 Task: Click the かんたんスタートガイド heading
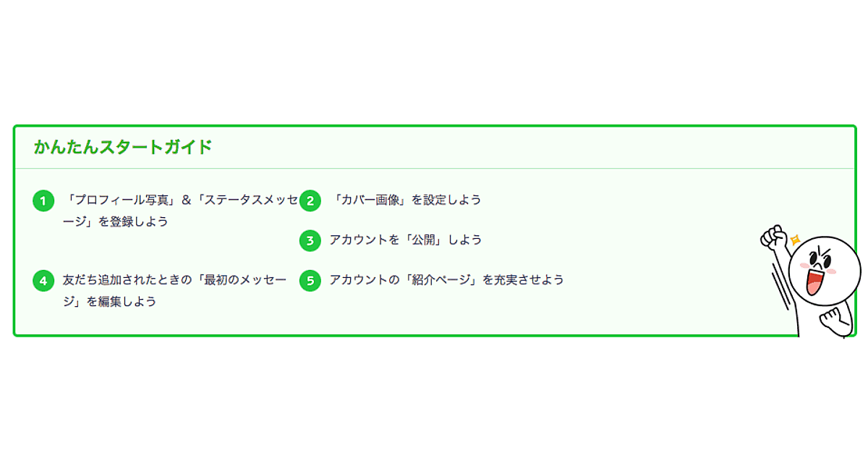123,147
